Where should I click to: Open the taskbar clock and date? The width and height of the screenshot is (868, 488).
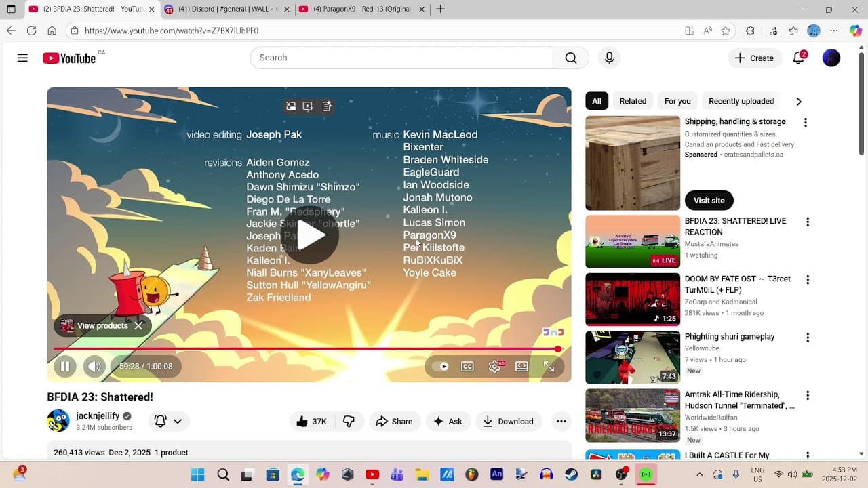click(840, 474)
